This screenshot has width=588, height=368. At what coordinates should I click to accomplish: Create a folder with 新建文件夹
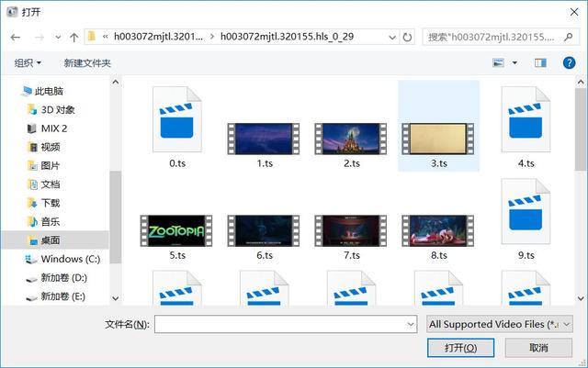pyautogui.click(x=87, y=63)
